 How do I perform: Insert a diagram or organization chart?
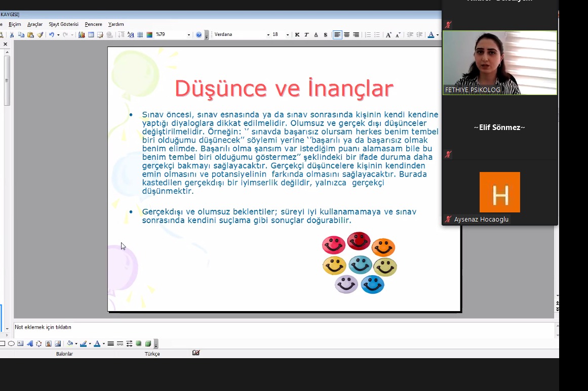39,343
